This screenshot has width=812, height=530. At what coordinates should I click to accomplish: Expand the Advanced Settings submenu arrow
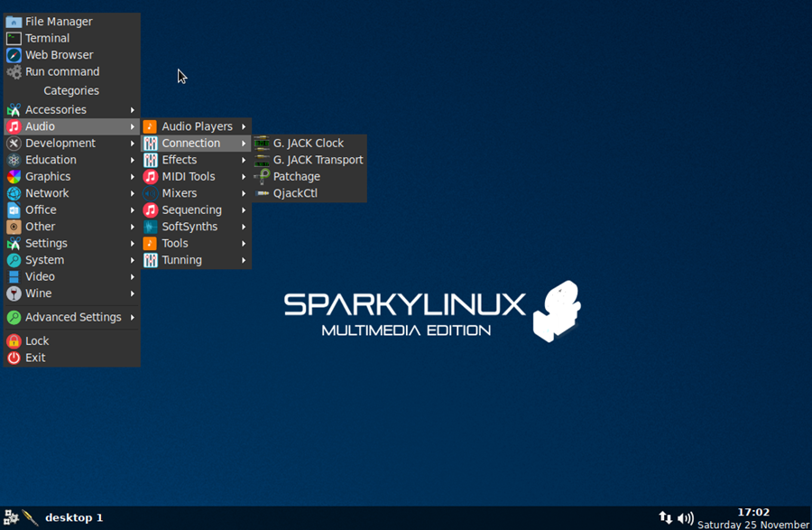[x=133, y=317]
